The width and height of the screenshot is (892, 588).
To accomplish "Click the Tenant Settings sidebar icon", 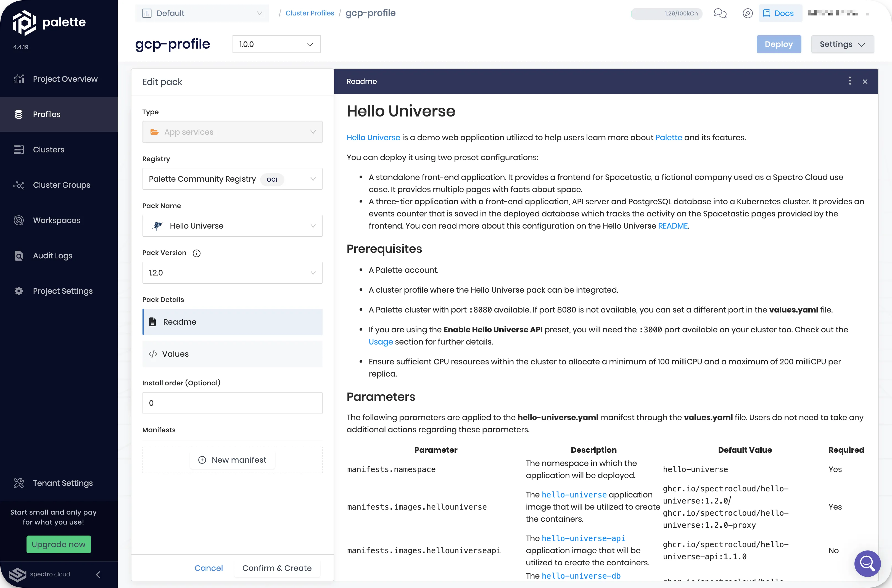I will (19, 483).
